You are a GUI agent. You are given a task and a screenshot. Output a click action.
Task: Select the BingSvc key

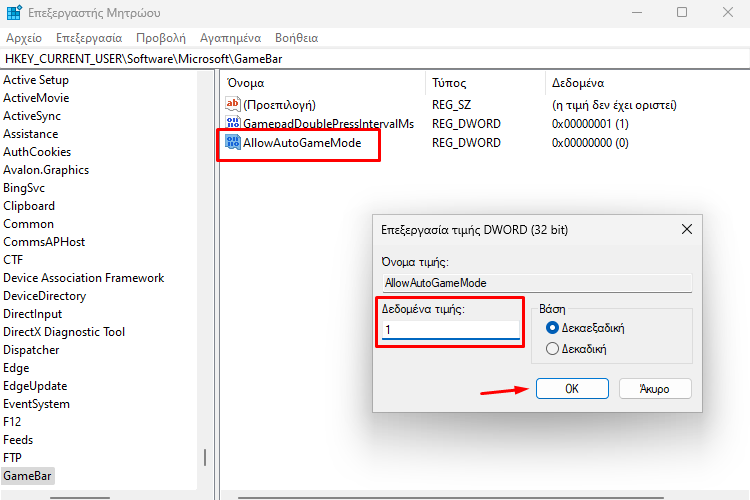click(24, 188)
